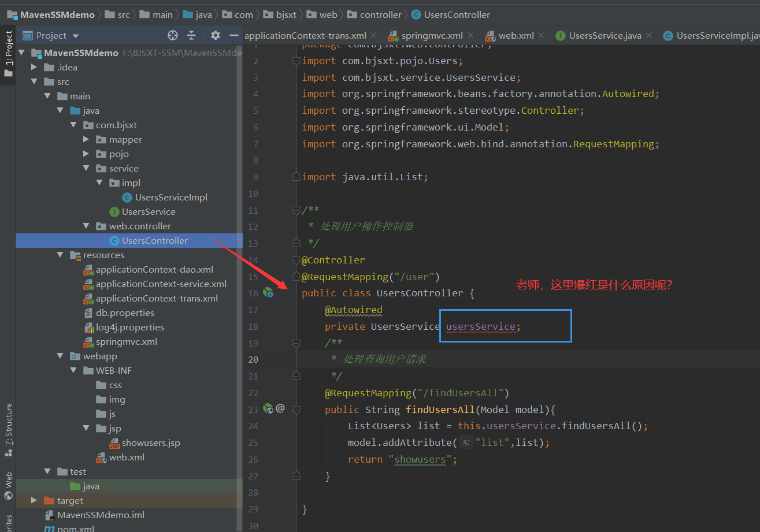Viewport: 760px width, 532px height.
Task: Open applicationContext-service.xml in tree
Action: 155,284
